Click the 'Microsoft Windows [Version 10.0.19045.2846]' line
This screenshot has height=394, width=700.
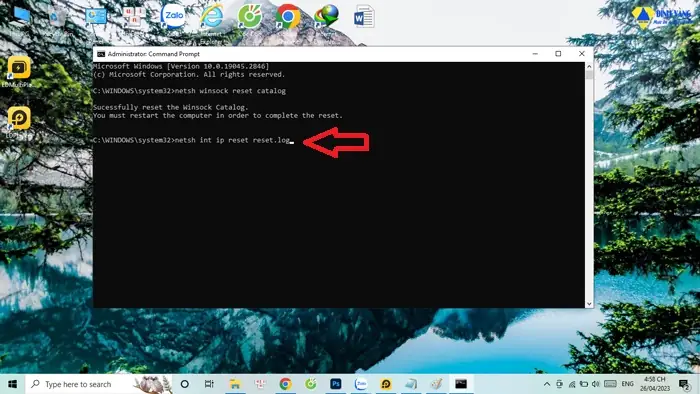coord(181,66)
